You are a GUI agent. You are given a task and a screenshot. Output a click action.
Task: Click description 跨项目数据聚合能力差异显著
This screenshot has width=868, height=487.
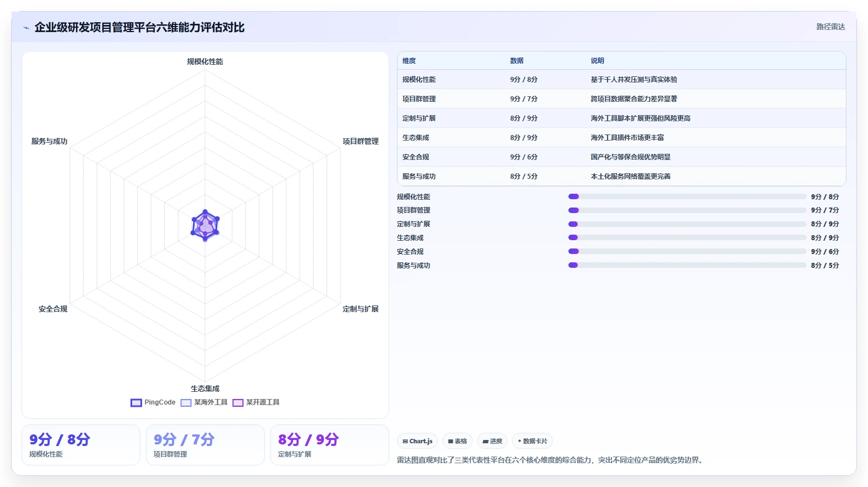(634, 99)
